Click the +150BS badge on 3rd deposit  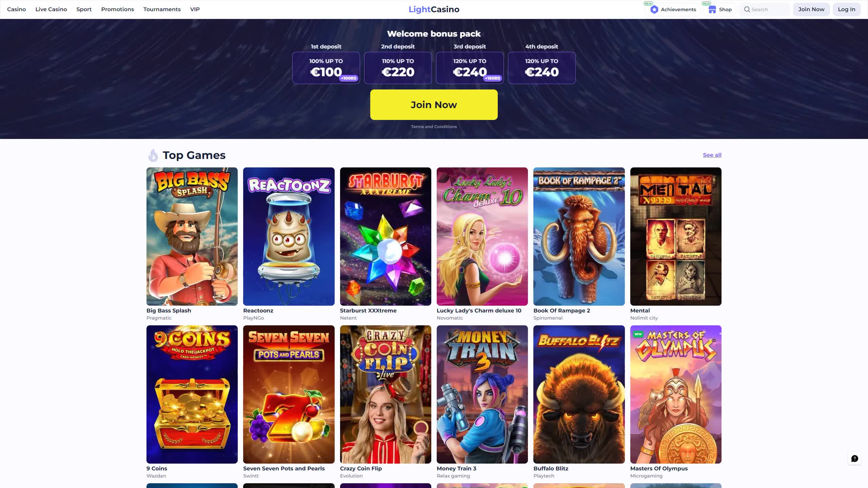coord(492,78)
